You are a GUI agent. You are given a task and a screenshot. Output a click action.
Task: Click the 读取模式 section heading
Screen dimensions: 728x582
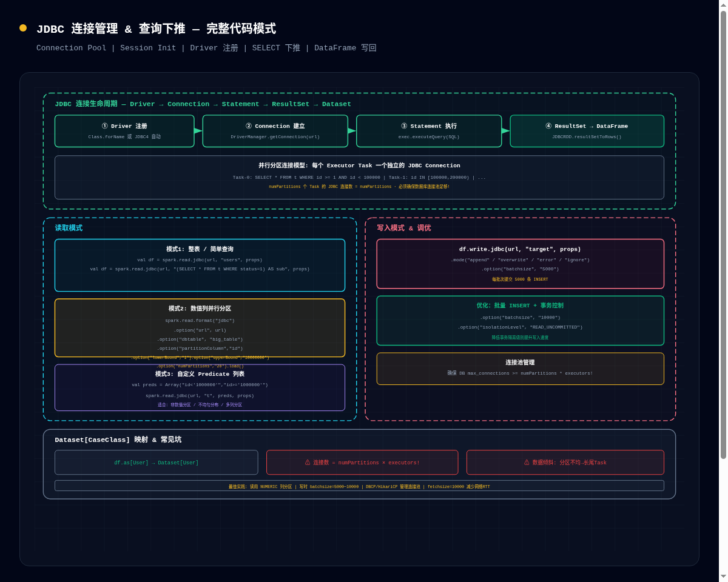pos(69,229)
